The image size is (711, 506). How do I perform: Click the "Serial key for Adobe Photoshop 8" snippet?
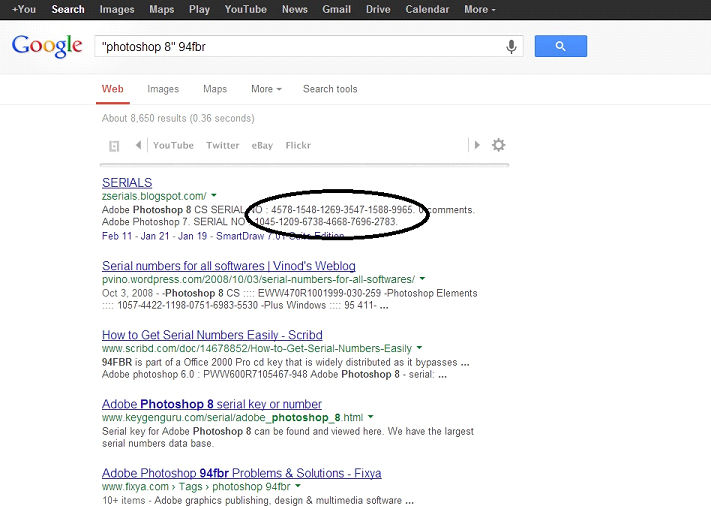point(288,437)
